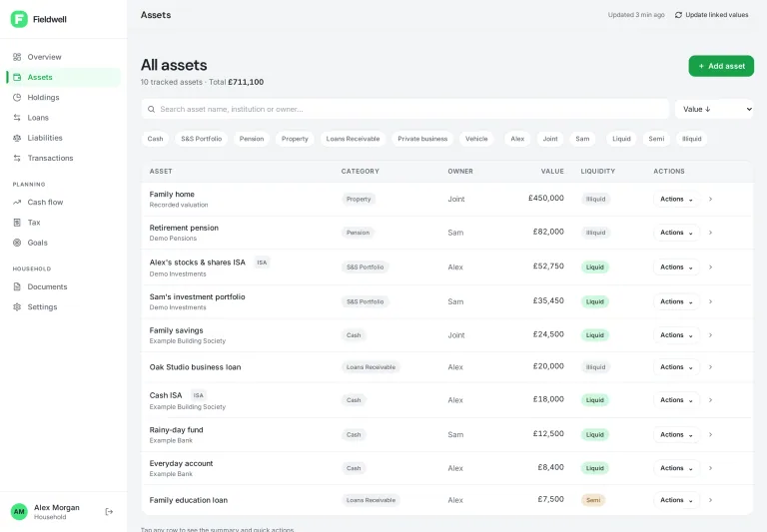The height and width of the screenshot is (532, 767).
Task: Open Family savings row arrow
Action: click(x=710, y=335)
